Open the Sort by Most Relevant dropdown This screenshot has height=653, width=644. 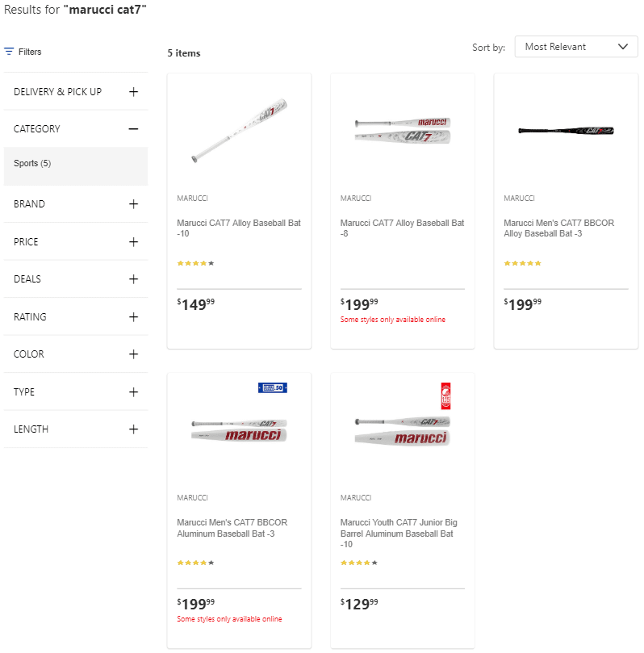575,47
